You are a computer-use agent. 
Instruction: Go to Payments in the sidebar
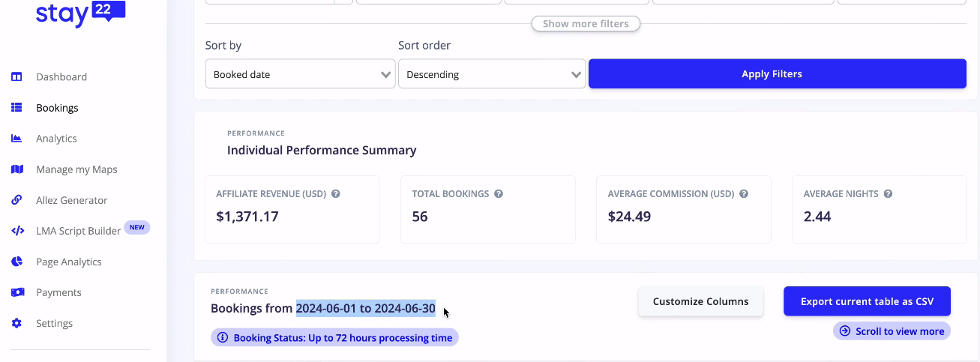[x=58, y=292]
